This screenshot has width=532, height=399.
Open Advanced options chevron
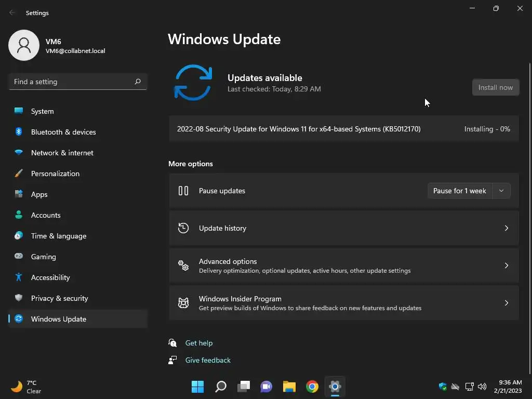coord(506,265)
